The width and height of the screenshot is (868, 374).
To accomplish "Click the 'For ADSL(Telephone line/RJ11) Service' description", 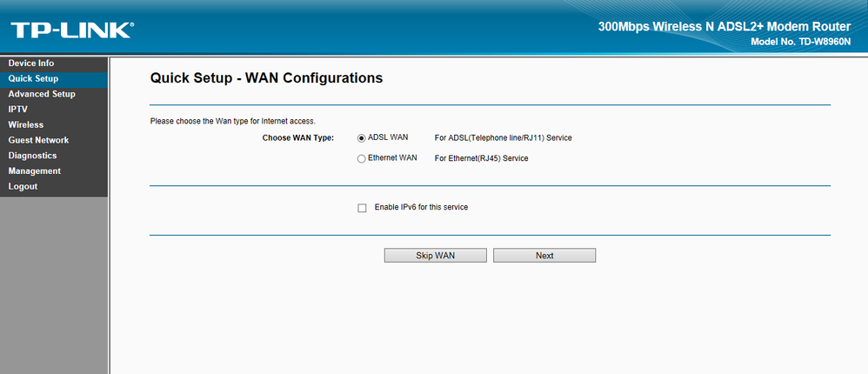I will pyautogui.click(x=503, y=138).
